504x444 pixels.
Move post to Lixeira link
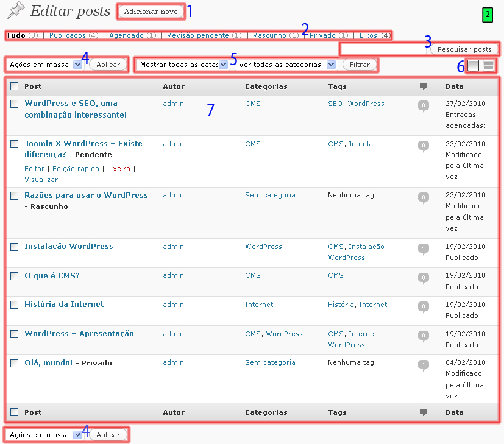coord(119,169)
